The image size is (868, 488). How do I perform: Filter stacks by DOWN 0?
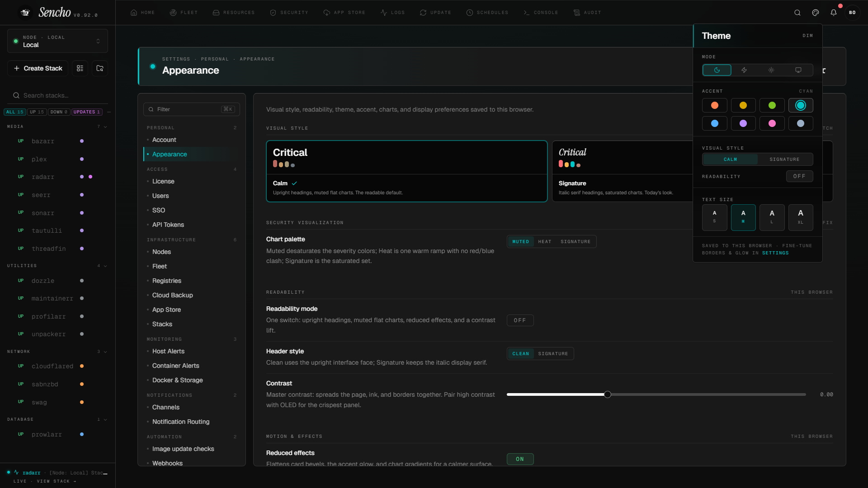(x=59, y=112)
